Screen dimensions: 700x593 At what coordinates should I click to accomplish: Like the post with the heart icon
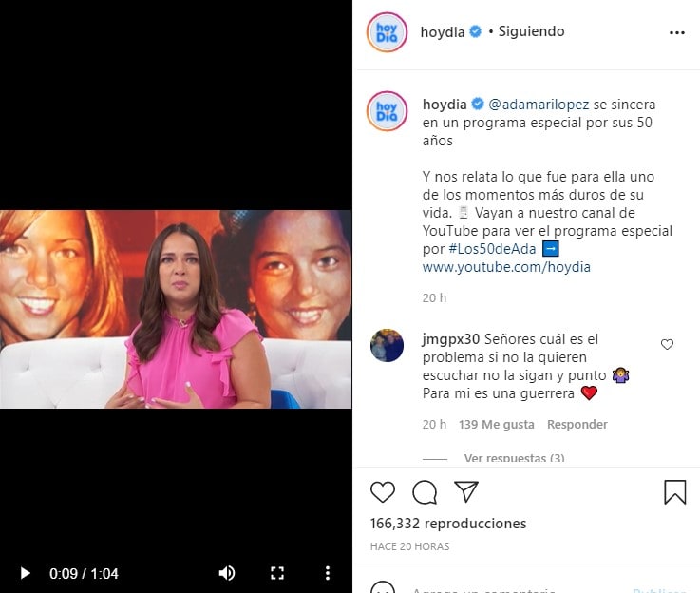(383, 492)
